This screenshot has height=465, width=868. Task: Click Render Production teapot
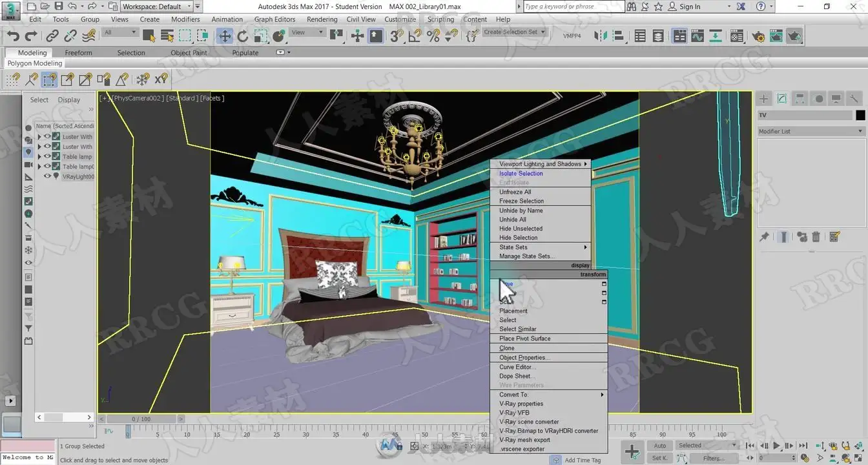pyautogui.click(x=794, y=36)
